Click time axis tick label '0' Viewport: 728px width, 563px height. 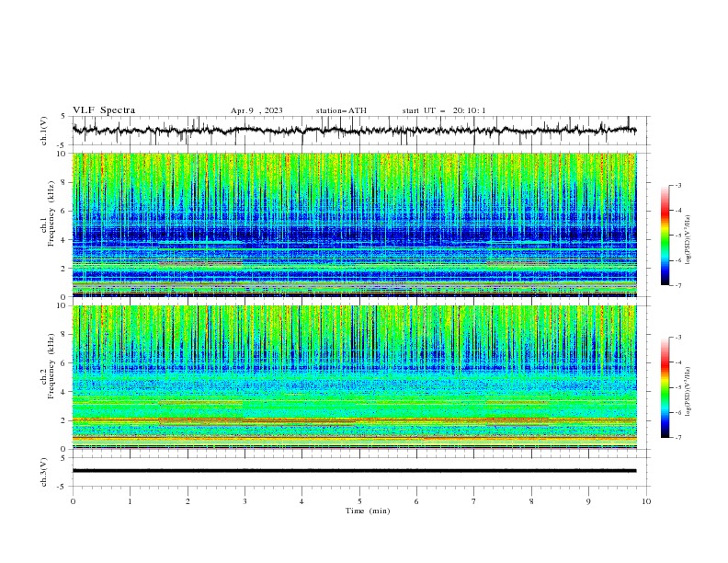click(x=73, y=501)
